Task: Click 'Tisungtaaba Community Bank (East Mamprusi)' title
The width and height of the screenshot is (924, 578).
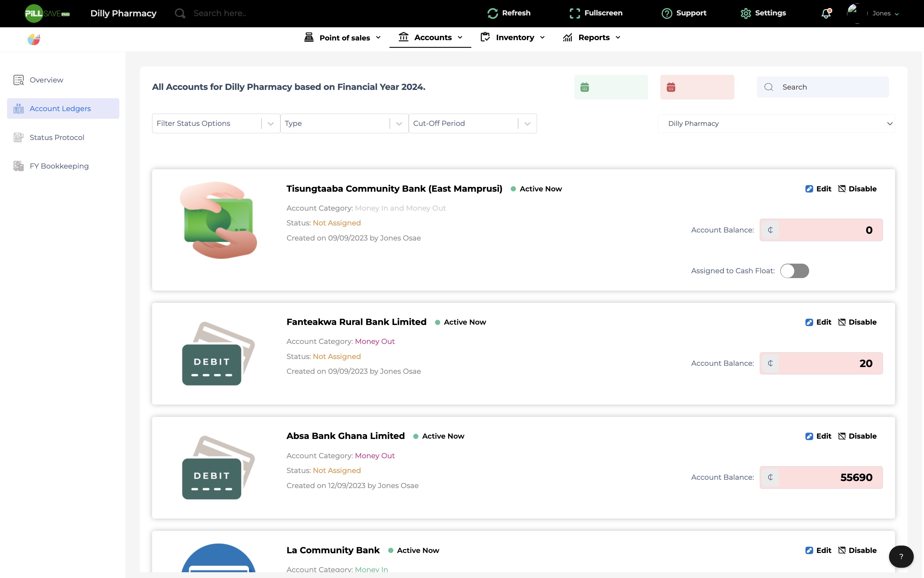Action: coord(394,189)
